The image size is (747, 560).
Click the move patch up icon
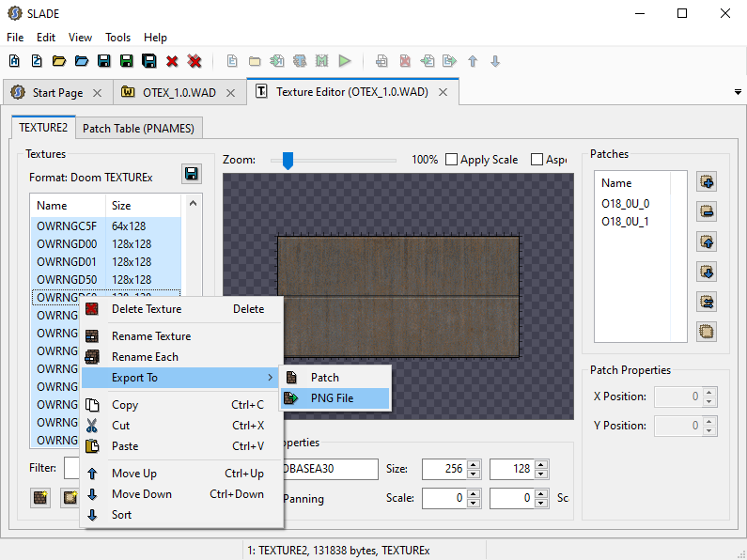point(707,241)
